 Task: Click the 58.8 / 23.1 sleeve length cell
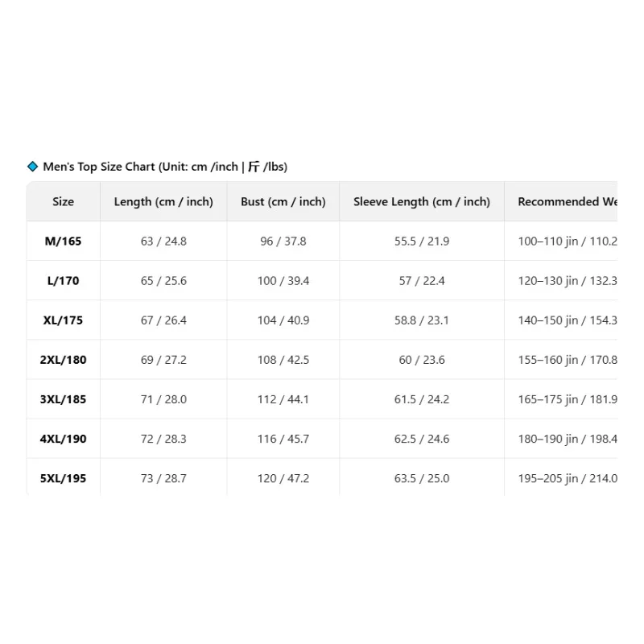pos(422,320)
